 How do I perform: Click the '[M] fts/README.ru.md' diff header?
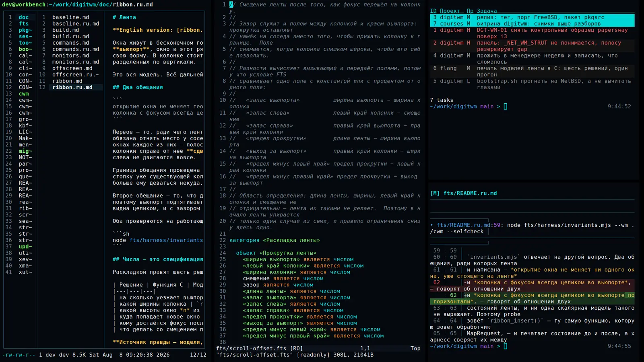(463, 193)
